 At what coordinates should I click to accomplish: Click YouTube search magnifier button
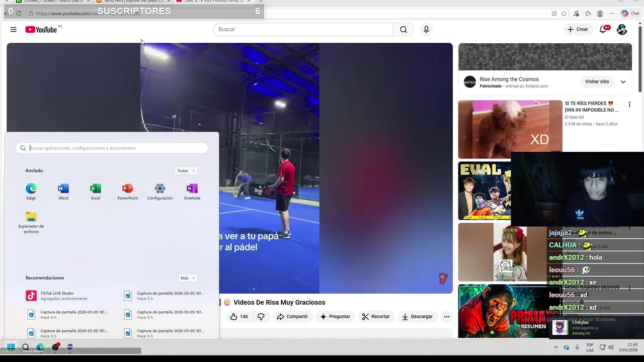(x=404, y=30)
